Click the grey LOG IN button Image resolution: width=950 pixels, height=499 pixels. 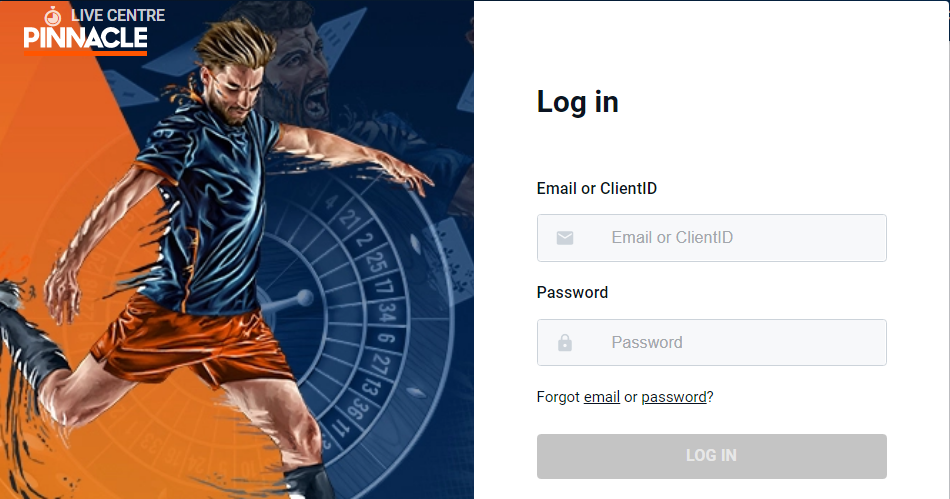(711, 456)
